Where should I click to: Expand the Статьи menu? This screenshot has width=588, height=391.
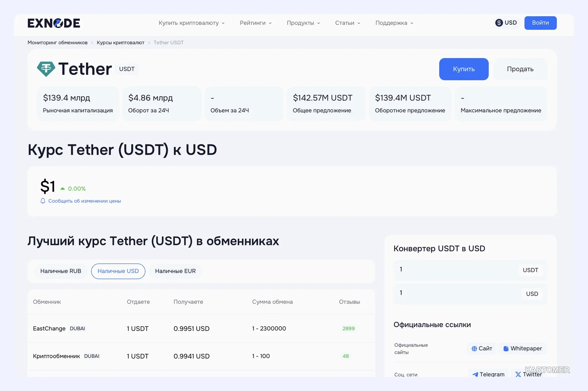(348, 23)
